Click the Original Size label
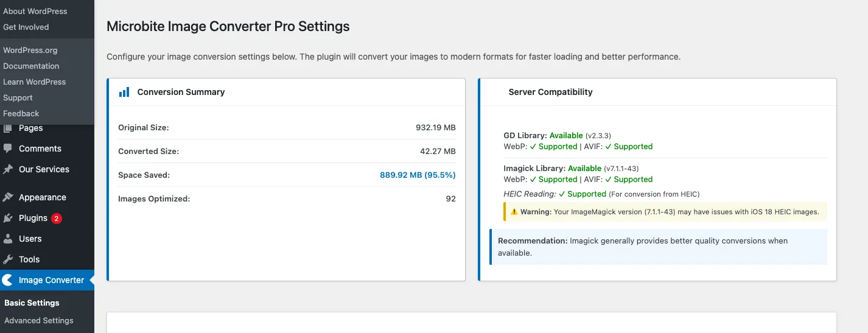Viewport: 868px width, 333px height. [x=144, y=128]
